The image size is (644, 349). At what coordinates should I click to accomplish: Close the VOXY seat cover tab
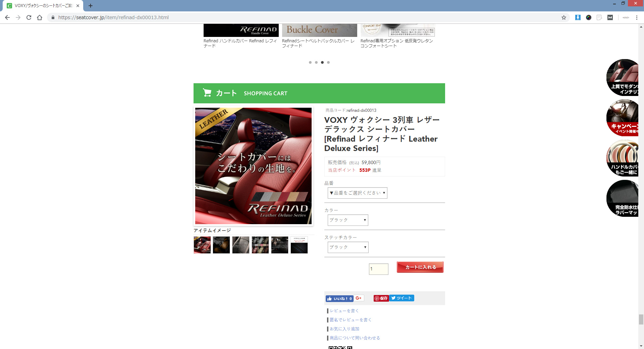pos(78,6)
